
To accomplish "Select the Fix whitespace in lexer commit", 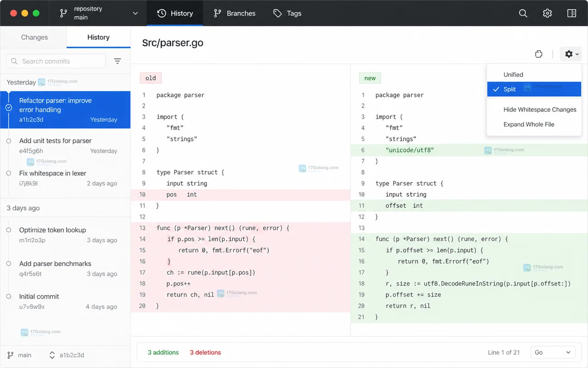I will point(65,178).
